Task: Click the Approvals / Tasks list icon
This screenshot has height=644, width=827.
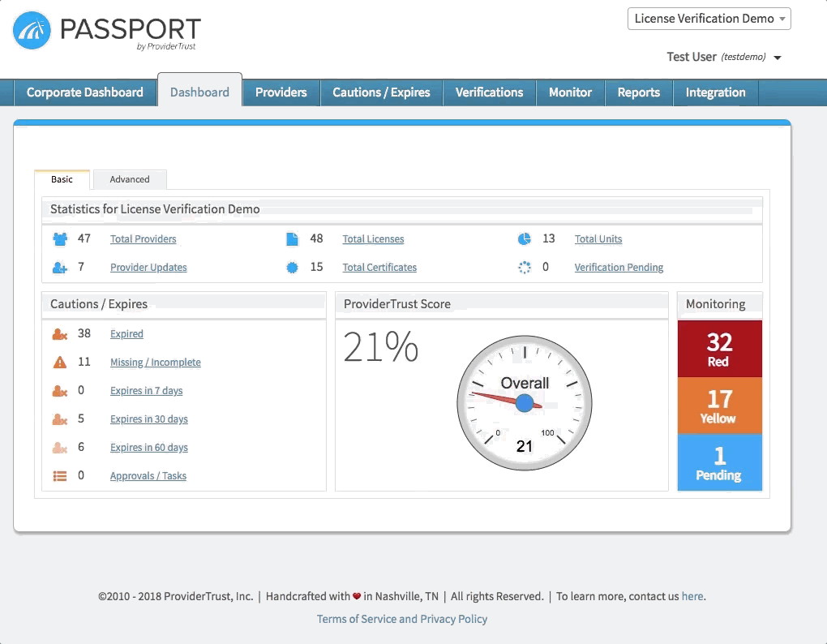Action: click(60, 476)
